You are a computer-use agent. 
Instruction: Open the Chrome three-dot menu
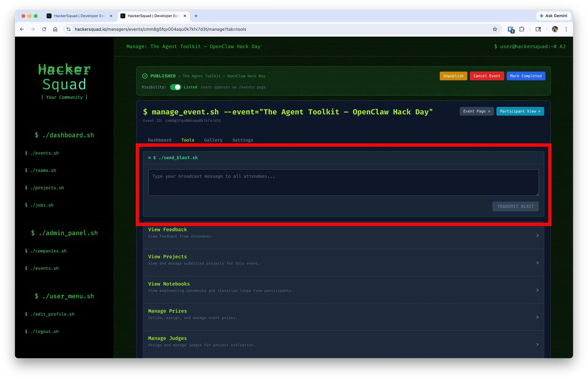click(x=566, y=29)
